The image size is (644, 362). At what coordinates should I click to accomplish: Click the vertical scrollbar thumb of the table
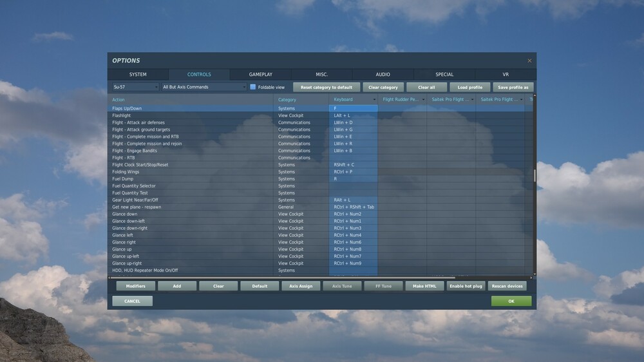click(x=535, y=175)
